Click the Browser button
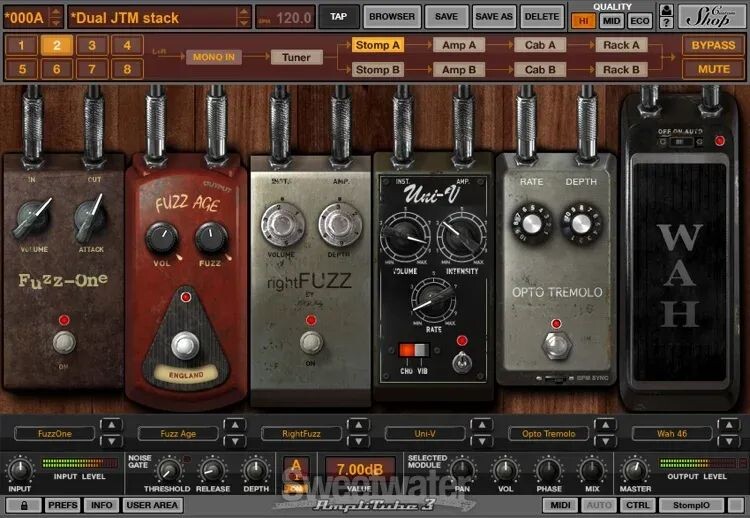This screenshot has width=750, height=518. [x=392, y=17]
